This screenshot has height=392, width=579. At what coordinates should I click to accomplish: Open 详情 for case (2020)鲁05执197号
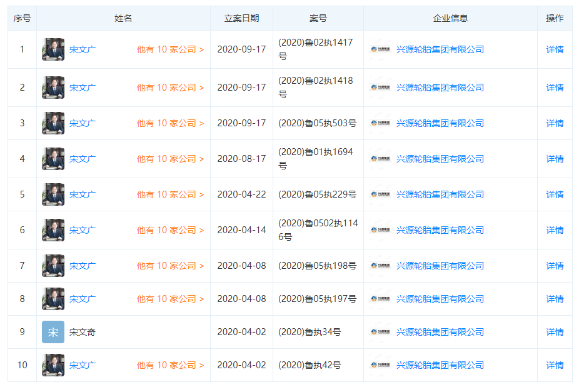[555, 299]
